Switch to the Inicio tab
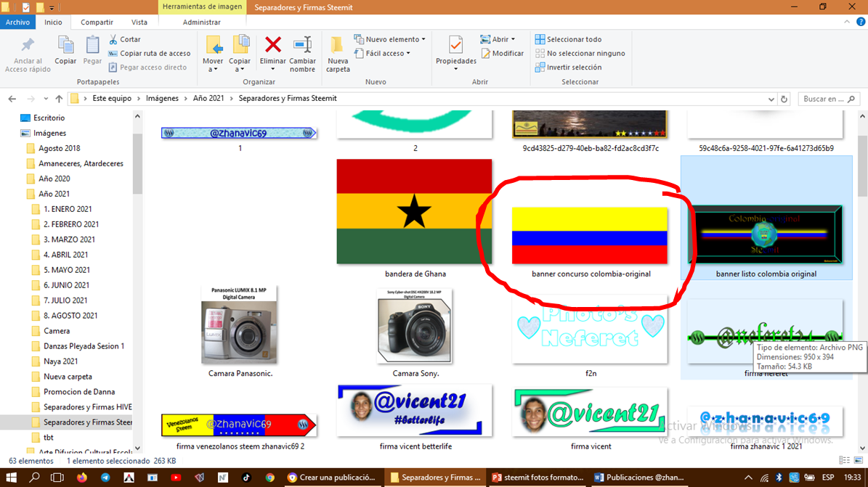This screenshot has width=868, height=487. point(53,22)
